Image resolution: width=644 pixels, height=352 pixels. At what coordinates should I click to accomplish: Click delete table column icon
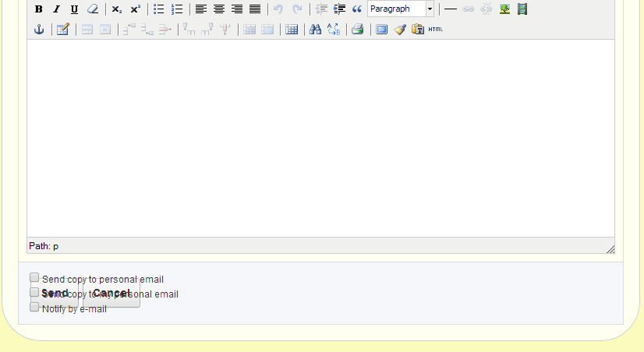(225, 29)
